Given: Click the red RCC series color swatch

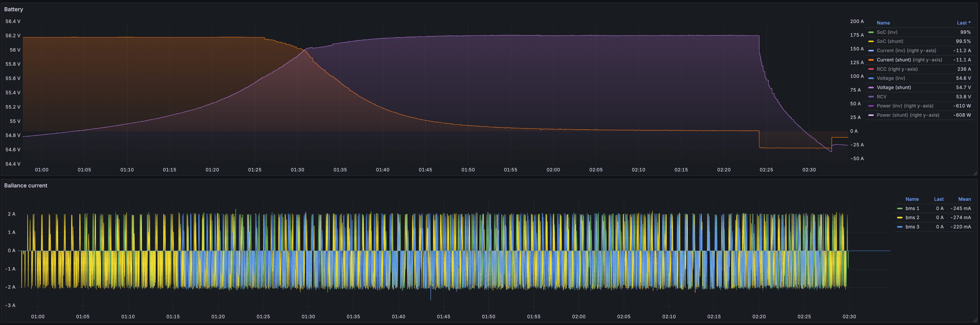Looking at the screenshot, I should coord(871,69).
